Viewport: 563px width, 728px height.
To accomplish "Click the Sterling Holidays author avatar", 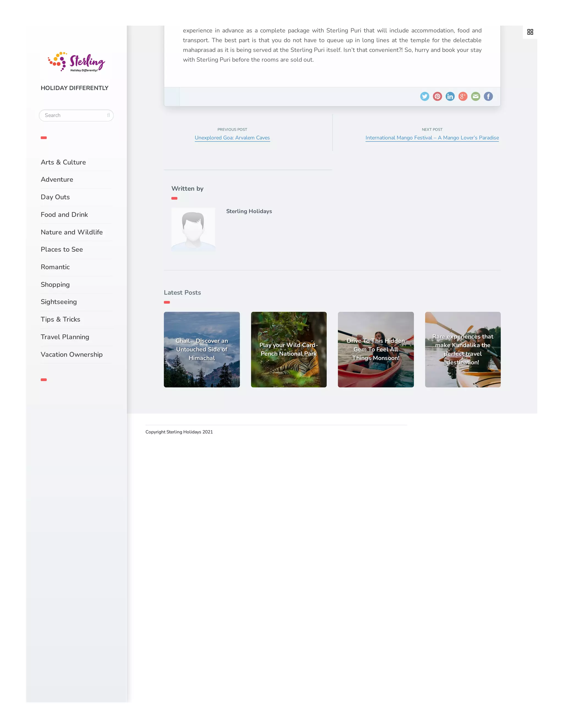I will [193, 229].
